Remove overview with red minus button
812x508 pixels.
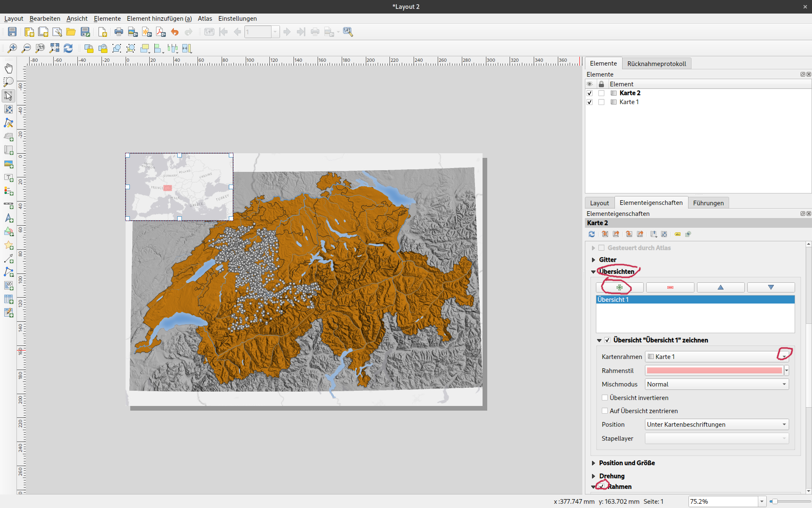click(670, 287)
